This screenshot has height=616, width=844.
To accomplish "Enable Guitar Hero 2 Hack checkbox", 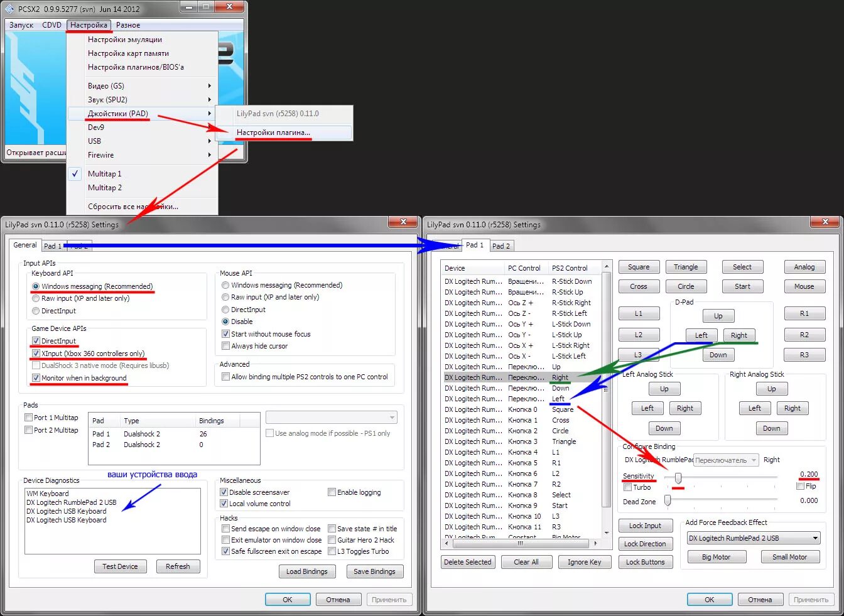I will pyautogui.click(x=332, y=540).
